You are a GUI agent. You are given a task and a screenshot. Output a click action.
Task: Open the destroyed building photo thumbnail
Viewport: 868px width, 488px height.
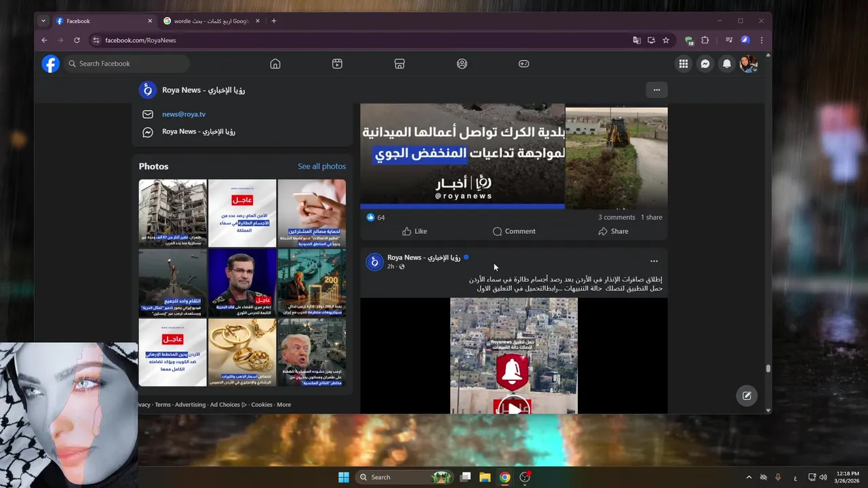coord(173,213)
